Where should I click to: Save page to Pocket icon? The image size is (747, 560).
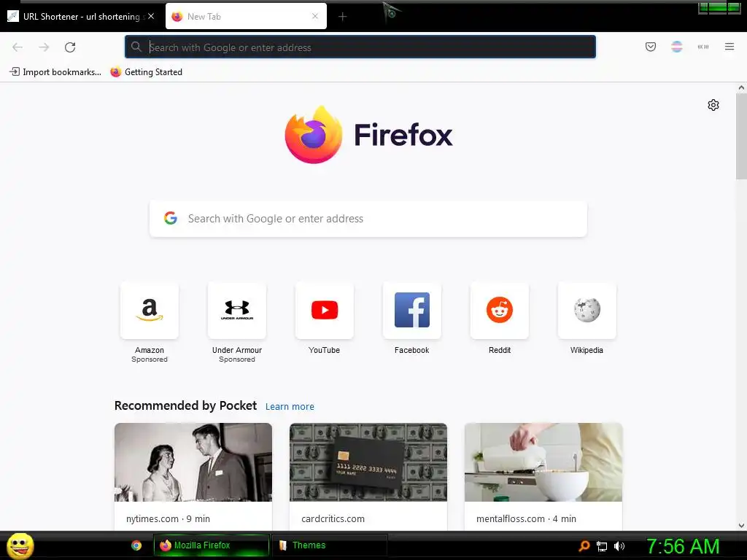[x=650, y=47]
